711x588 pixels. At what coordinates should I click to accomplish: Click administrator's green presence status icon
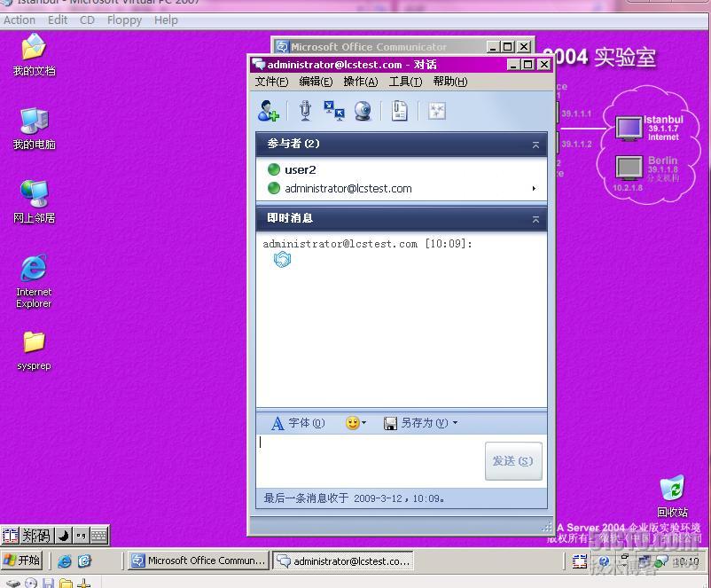pyautogui.click(x=273, y=188)
